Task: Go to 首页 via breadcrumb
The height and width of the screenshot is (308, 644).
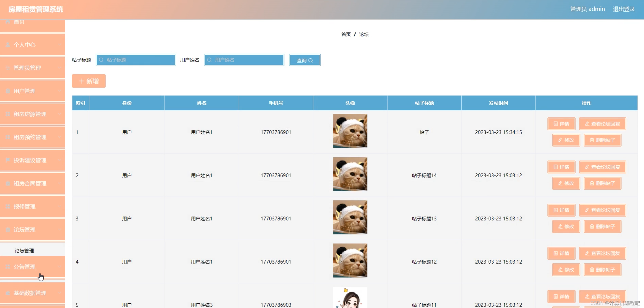Action: pos(346,34)
